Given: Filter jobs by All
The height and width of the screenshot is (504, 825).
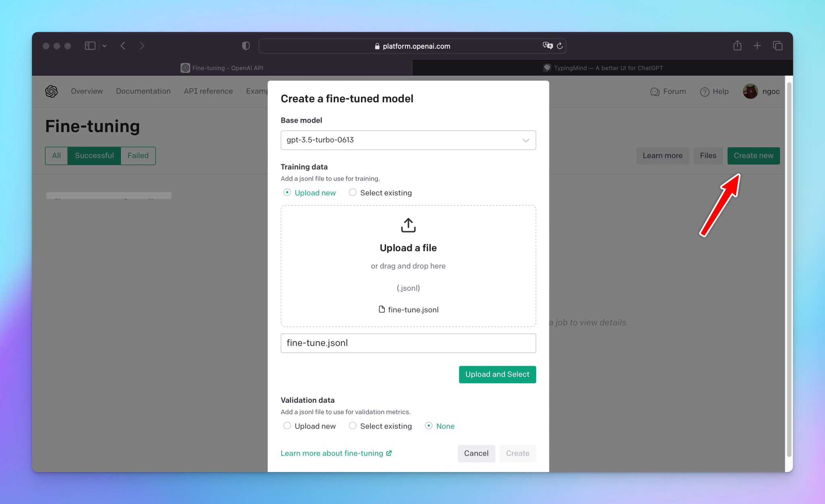Looking at the screenshot, I should (x=56, y=156).
